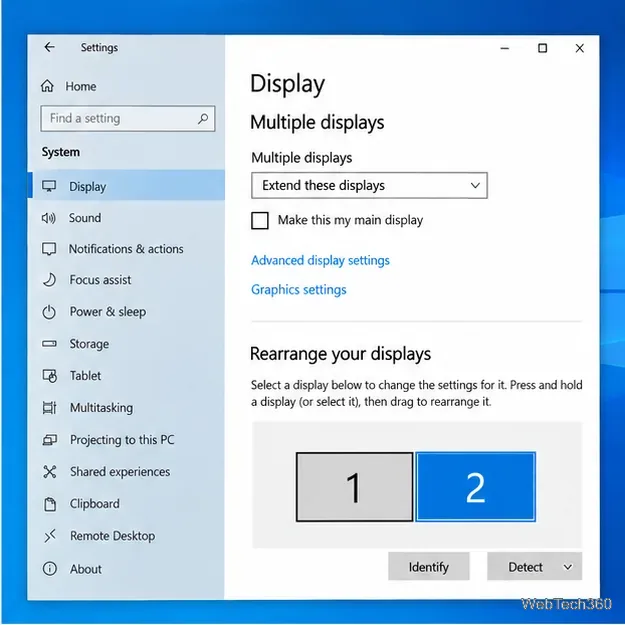
Task: Click the Remote Desktop icon
Action: [50, 536]
